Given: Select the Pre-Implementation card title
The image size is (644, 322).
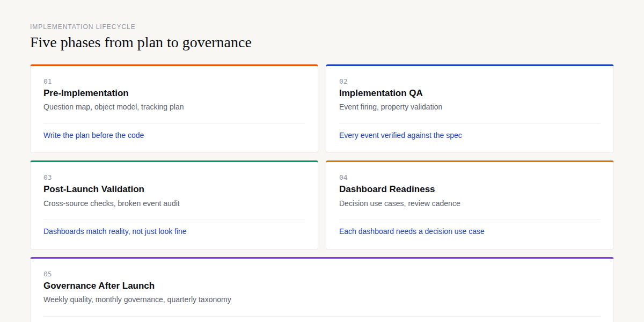Looking at the screenshot, I should [x=86, y=93].
